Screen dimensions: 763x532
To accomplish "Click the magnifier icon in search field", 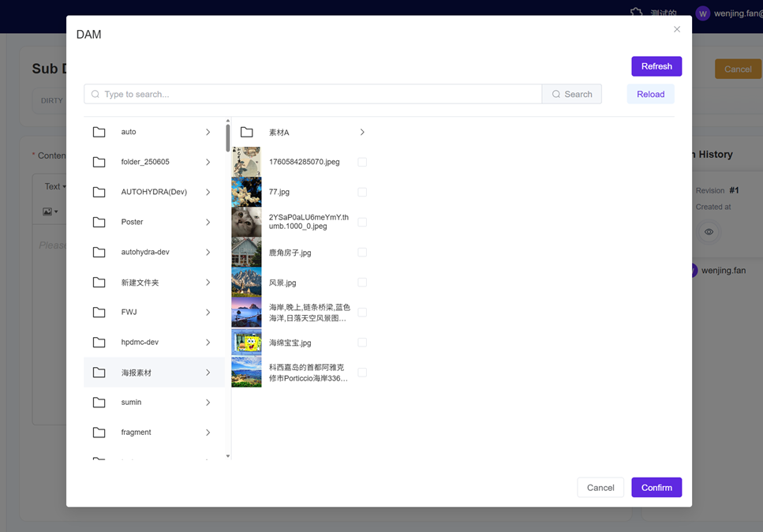I will pos(95,94).
